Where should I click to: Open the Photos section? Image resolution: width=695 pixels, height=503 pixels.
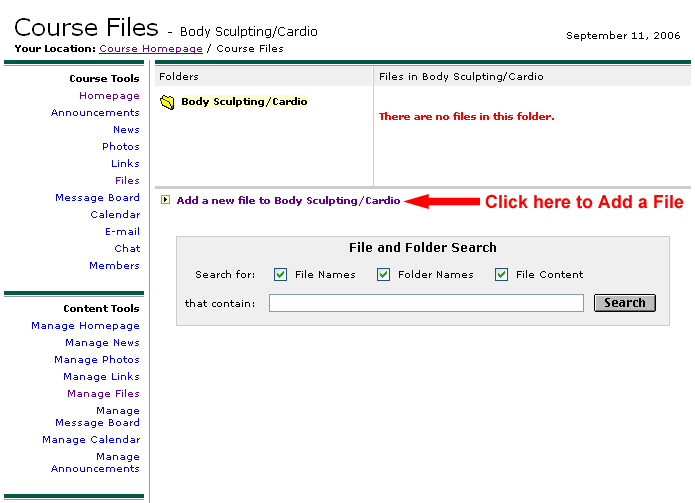121,147
